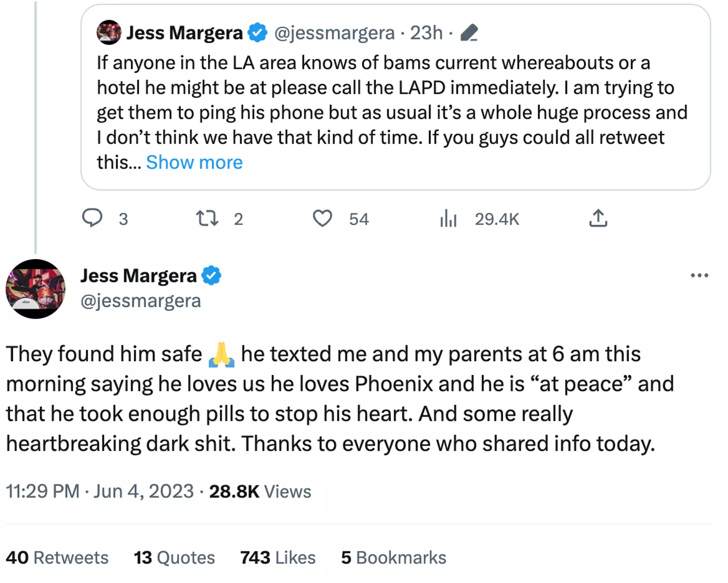Viewport: 728px width, 583px height.
Task: Click the share upload icon
Action: pos(598,218)
